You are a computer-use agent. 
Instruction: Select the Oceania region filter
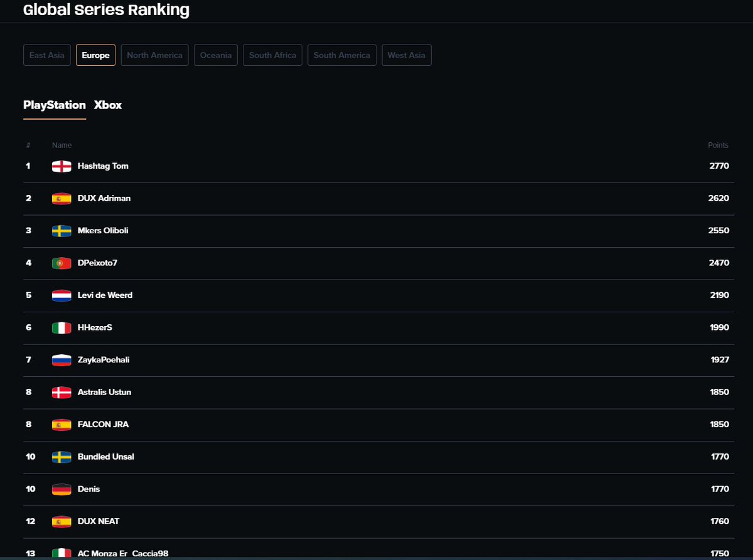pyautogui.click(x=216, y=55)
